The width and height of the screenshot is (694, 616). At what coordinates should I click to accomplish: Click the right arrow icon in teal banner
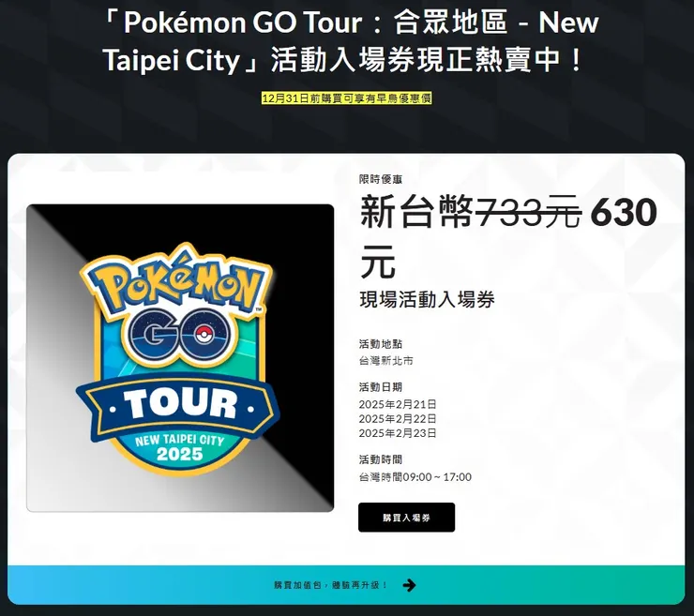coord(410,585)
